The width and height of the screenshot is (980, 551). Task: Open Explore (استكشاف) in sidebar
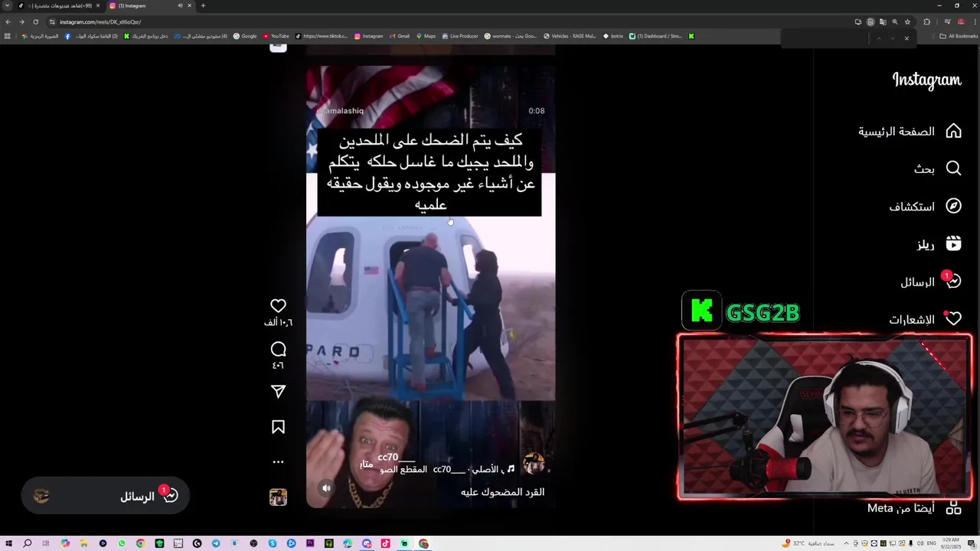[925, 207]
